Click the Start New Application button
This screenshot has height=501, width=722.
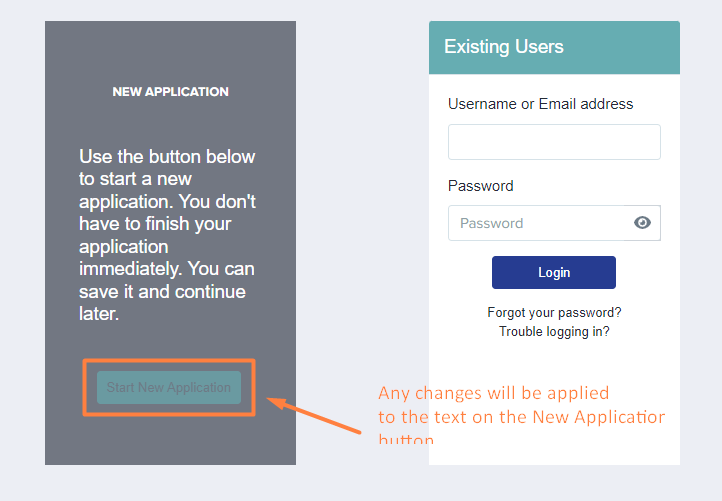click(169, 387)
